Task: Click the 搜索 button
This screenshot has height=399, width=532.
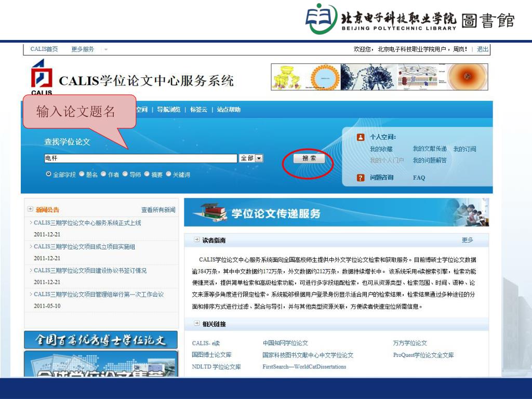Action: click(309, 158)
